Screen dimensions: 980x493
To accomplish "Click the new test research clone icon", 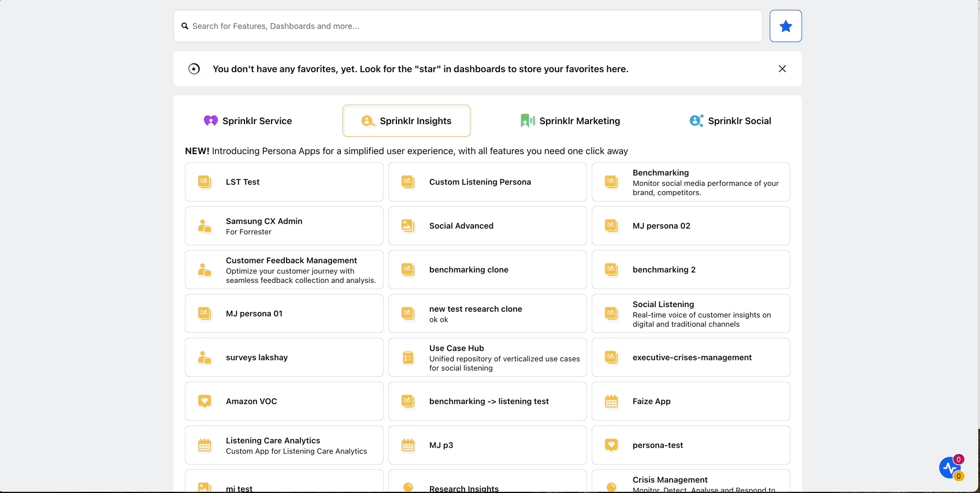I will 408,313.
